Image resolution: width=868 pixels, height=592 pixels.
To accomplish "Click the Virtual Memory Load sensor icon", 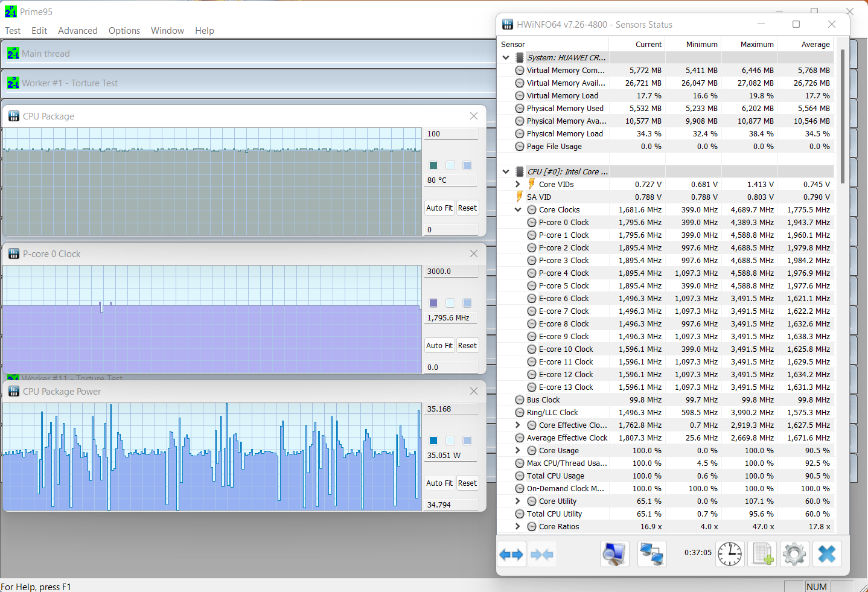I will click(x=520, y=95).
